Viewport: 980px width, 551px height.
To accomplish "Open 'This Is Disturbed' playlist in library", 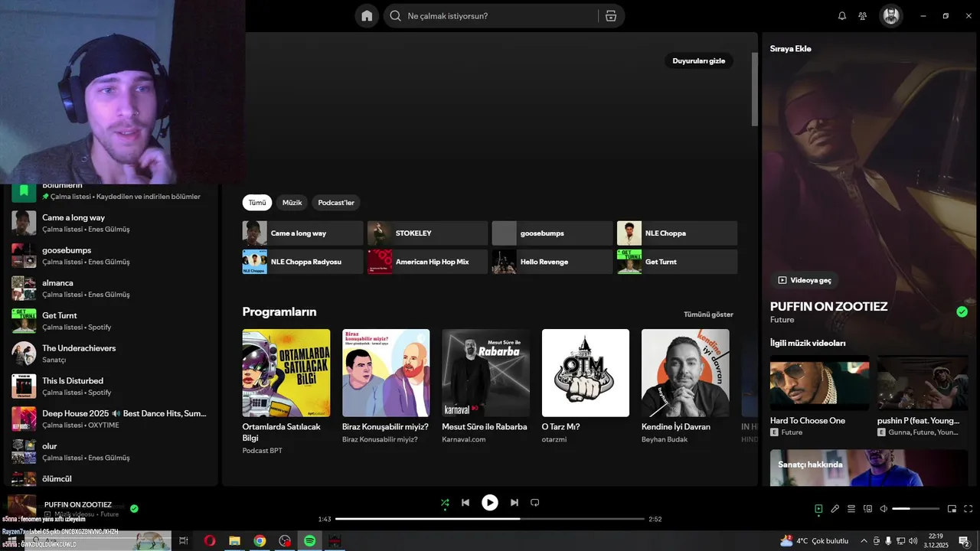I will pyautogui.click(x=109, y=386).
